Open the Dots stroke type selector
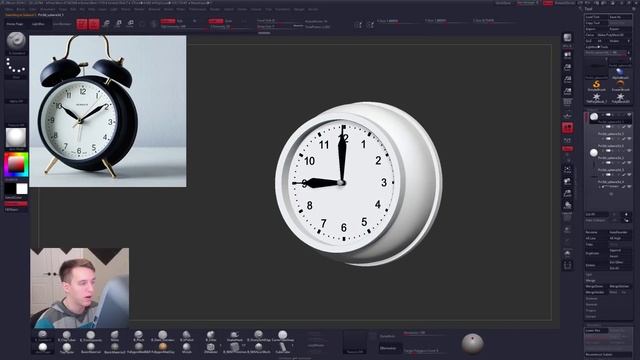 16,66
